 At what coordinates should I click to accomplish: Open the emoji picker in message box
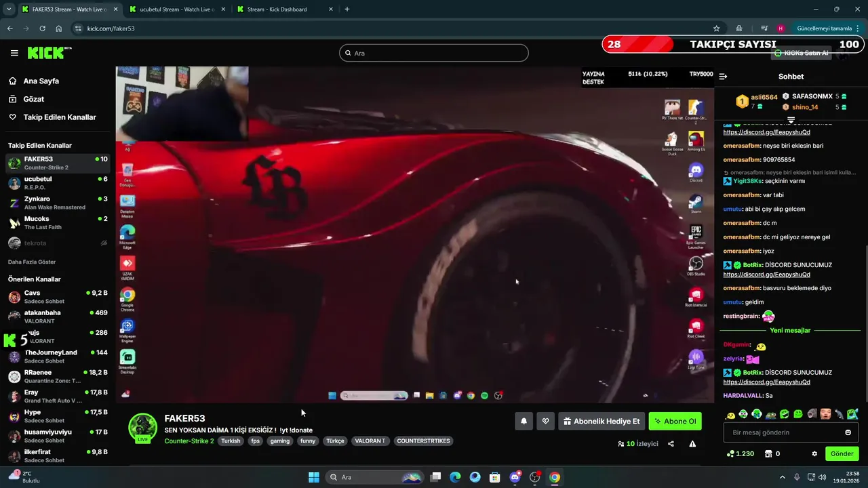click(x=848, y=432)
